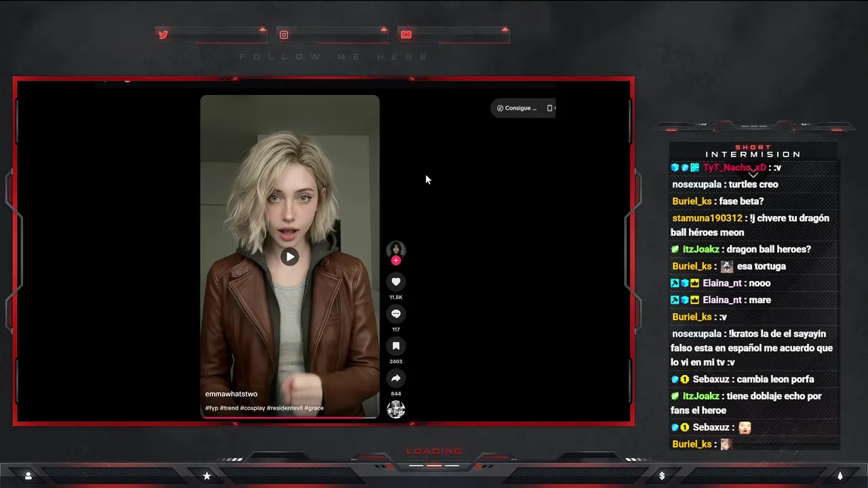Open the creator's profile avatar
Image resolution: width=868 pixels, height=488 pixels.
tap(396, 249)
